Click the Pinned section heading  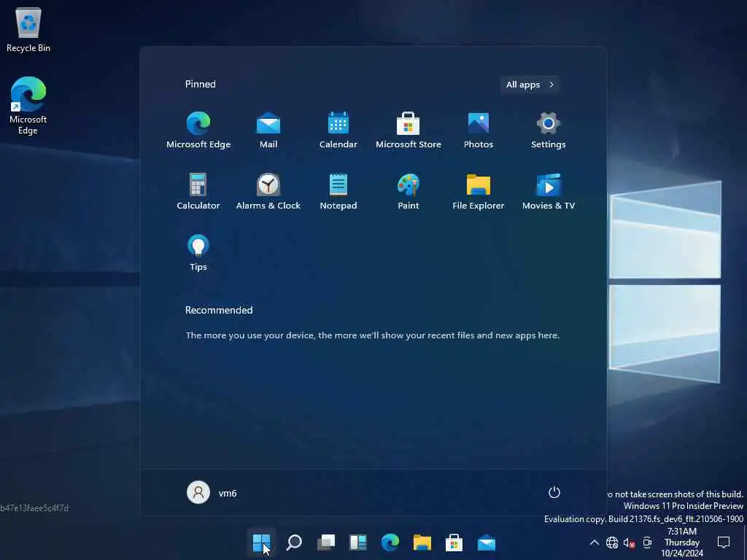pyautogui.click(x=200, y=85)
